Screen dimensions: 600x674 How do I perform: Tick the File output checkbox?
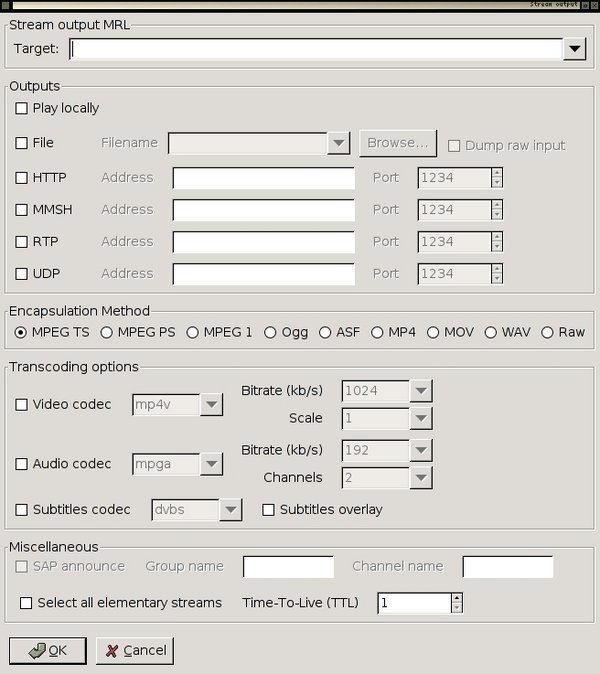21,143
